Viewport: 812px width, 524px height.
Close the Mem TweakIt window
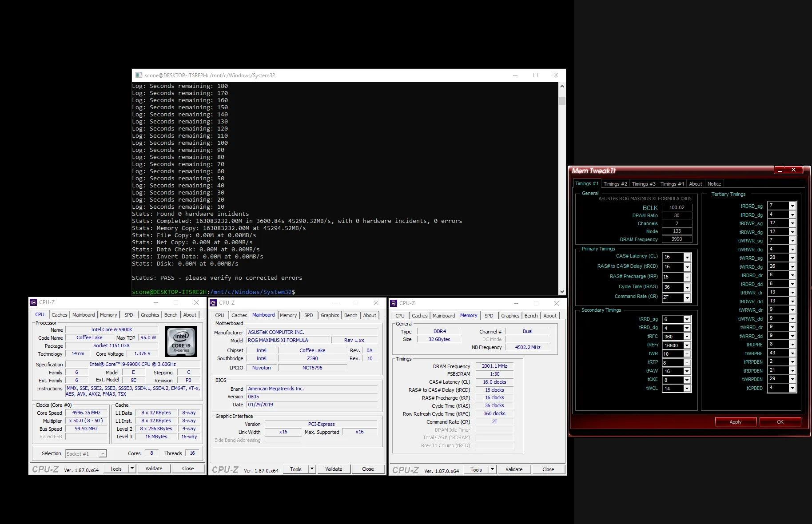[x=793, y=170]
